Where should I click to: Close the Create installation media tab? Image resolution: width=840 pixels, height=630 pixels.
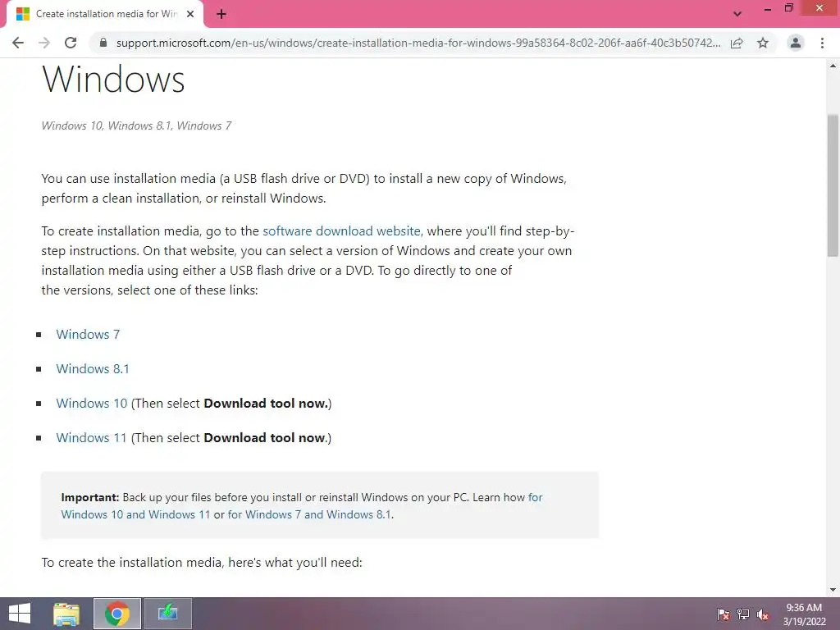click(190, 14)
